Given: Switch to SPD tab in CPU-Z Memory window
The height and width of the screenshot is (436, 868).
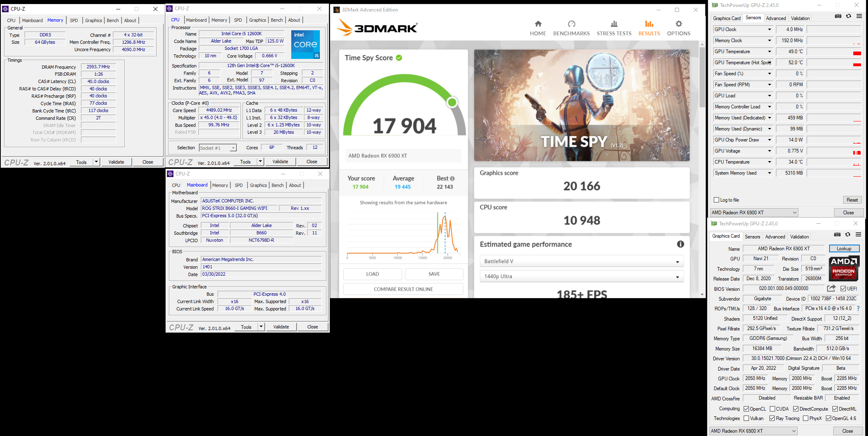Looking at the screenshot, I should [74, 20].
